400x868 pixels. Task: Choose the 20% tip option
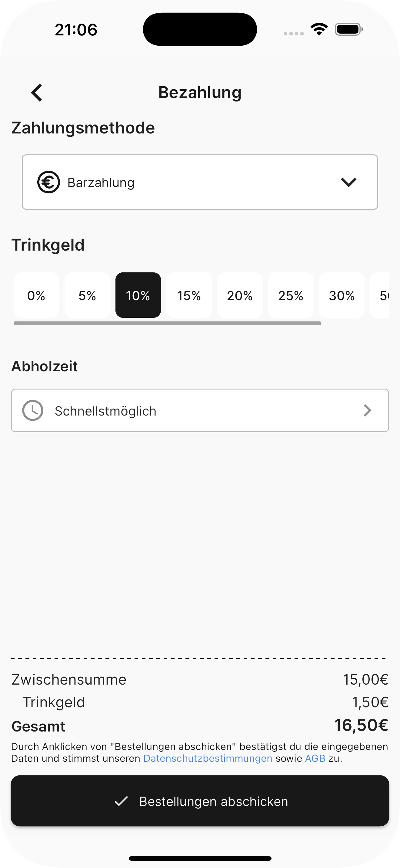tap(240, 295)
